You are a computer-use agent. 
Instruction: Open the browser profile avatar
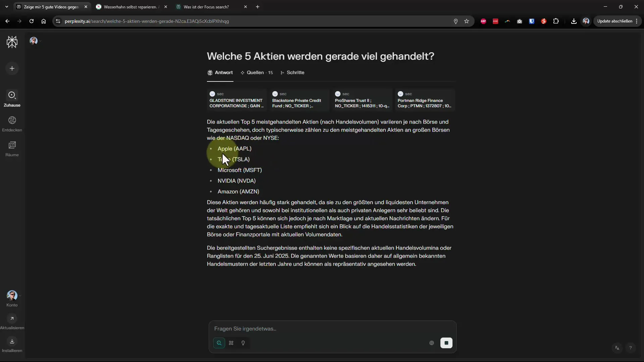tap(586, 21)
